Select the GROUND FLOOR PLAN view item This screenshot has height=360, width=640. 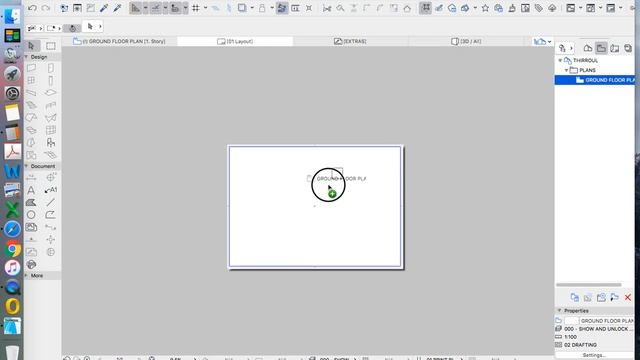pyautogui.click(x=595, y=80)
